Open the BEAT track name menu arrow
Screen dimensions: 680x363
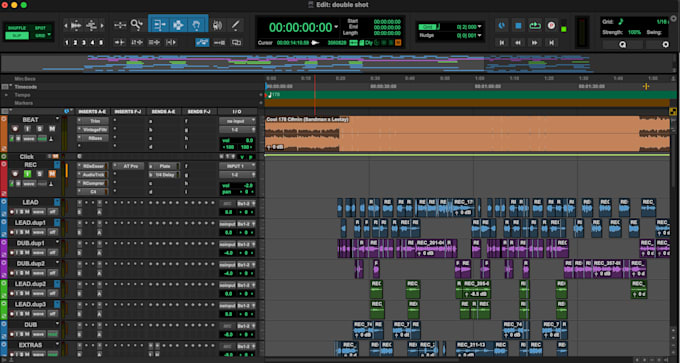(x=57, y=119)
